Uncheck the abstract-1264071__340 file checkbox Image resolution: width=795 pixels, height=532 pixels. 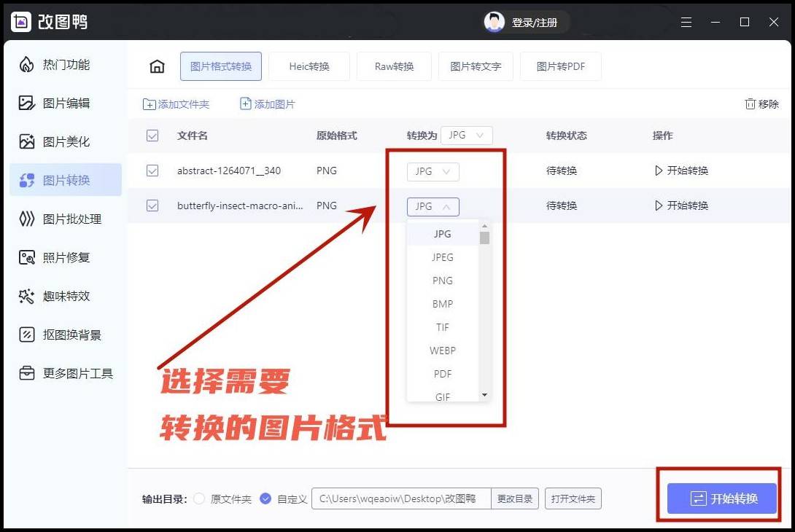pyautogui.click(x=152, y=171)
